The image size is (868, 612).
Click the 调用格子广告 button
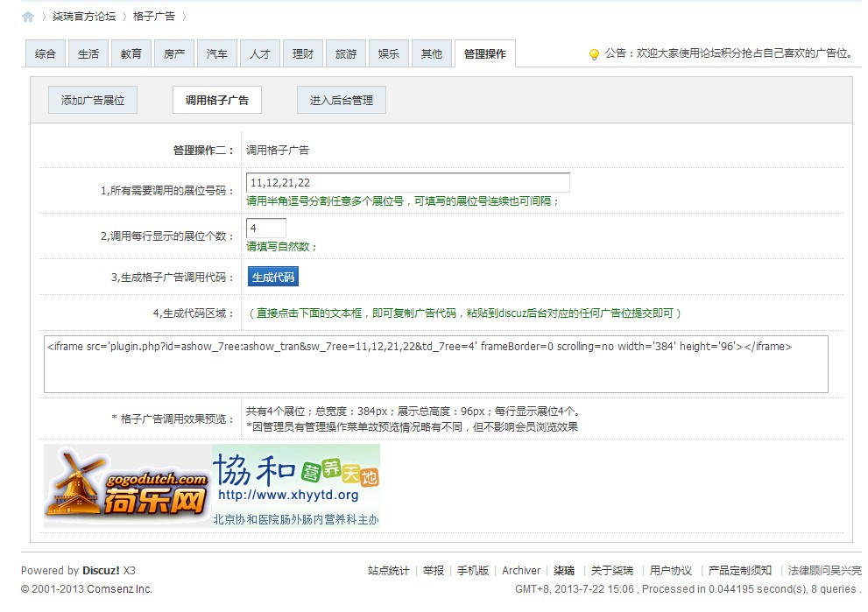click(x=217, y=101)
